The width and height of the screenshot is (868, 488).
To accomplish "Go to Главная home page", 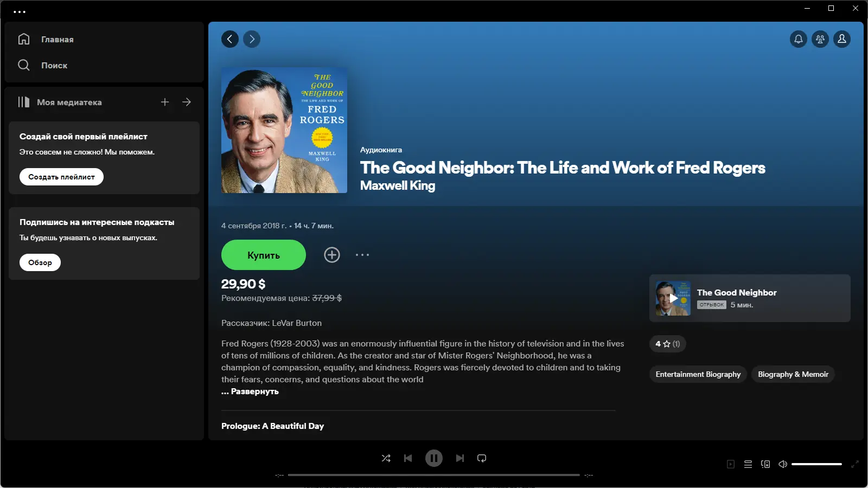I will tap(57, 40).
